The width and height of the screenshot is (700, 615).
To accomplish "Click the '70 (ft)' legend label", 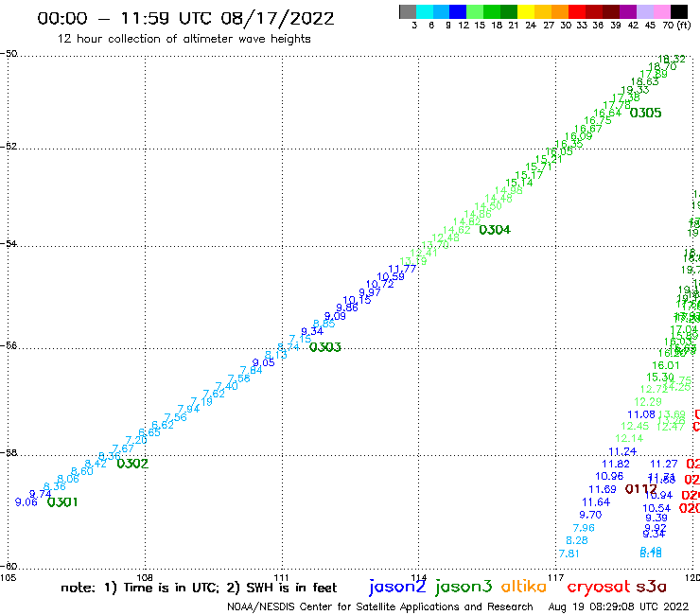I will 676,26.
